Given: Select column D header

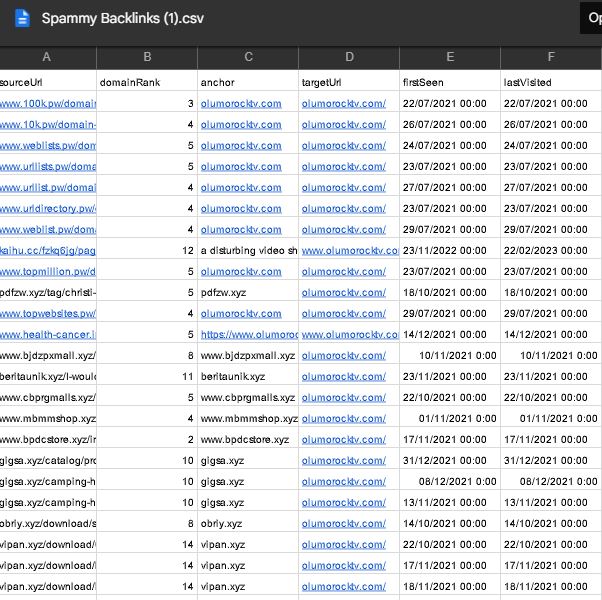Looking at the screenshot, I should click(348, 58).
